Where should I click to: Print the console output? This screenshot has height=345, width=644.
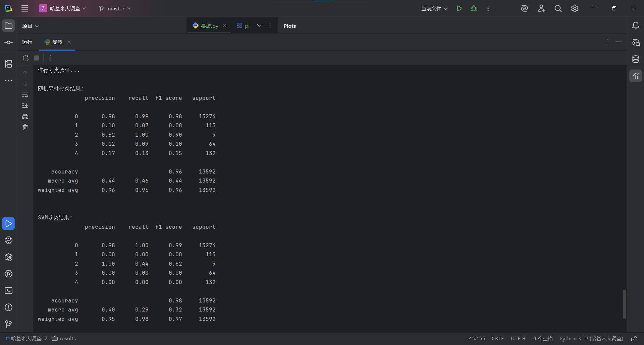(25, 117)
